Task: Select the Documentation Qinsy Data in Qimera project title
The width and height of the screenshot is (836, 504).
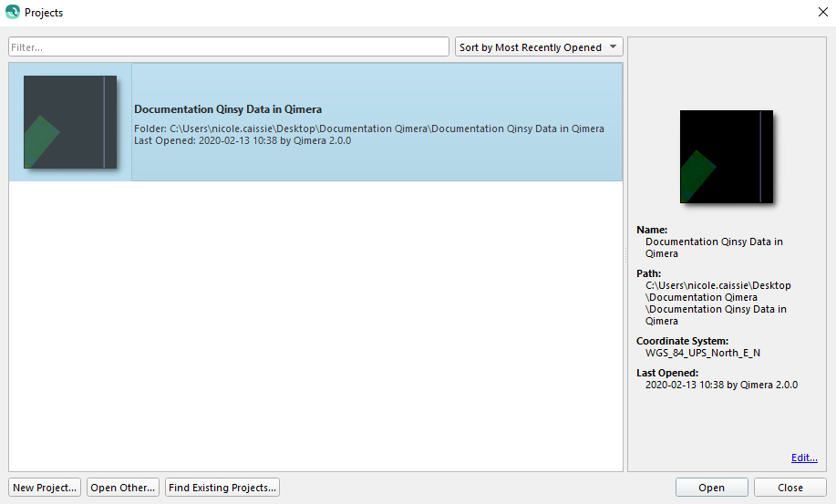Action: coord(228,109)
